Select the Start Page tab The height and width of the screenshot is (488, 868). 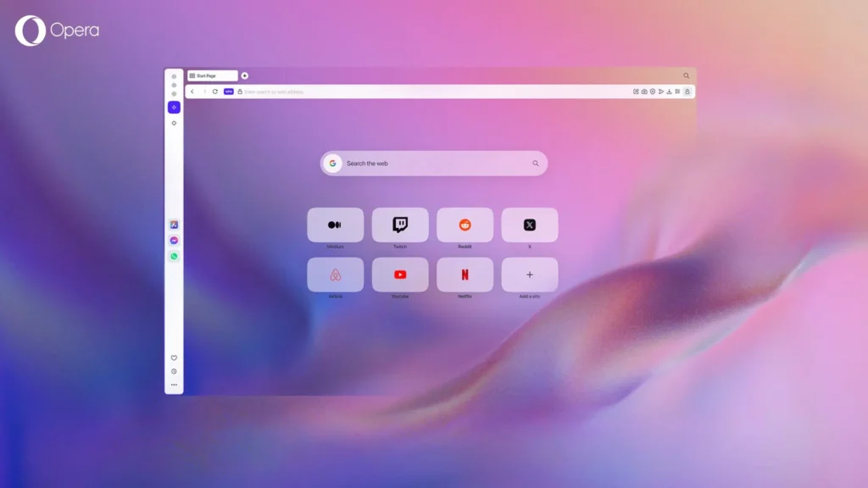[213, 75]
